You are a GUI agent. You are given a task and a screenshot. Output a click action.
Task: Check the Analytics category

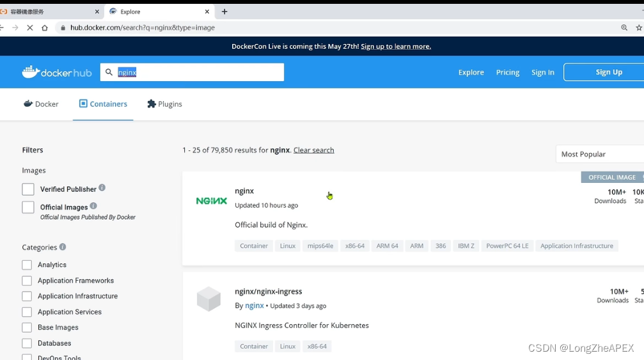(x=27, y=265)
